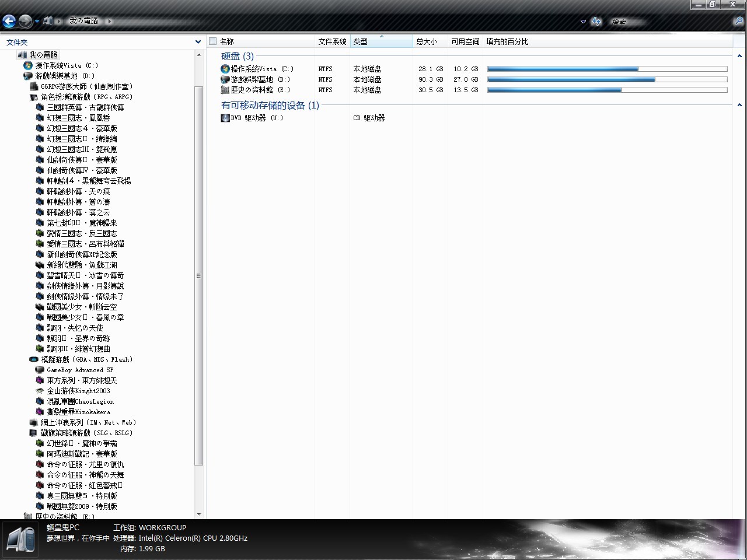Screen dimensions: 747x560
Task: Tick the select-all checkbox beside 名称 header
Action: [213, 41]
